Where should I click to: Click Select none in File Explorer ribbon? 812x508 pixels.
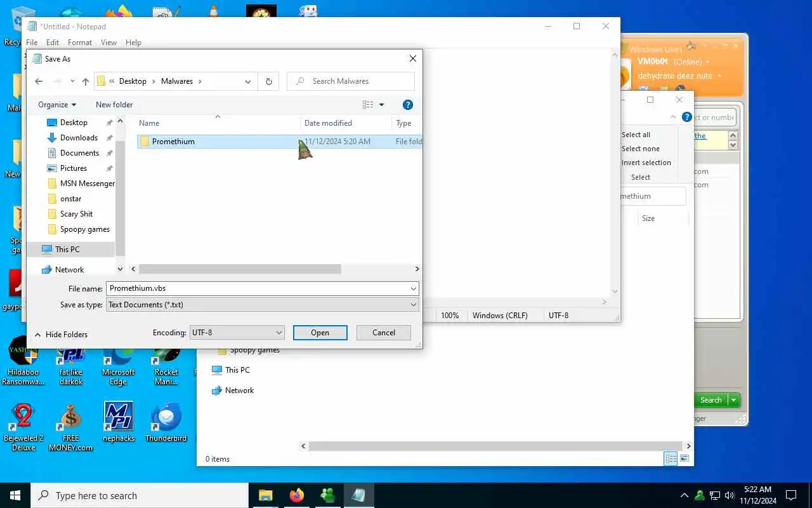[x=640, y=149]
